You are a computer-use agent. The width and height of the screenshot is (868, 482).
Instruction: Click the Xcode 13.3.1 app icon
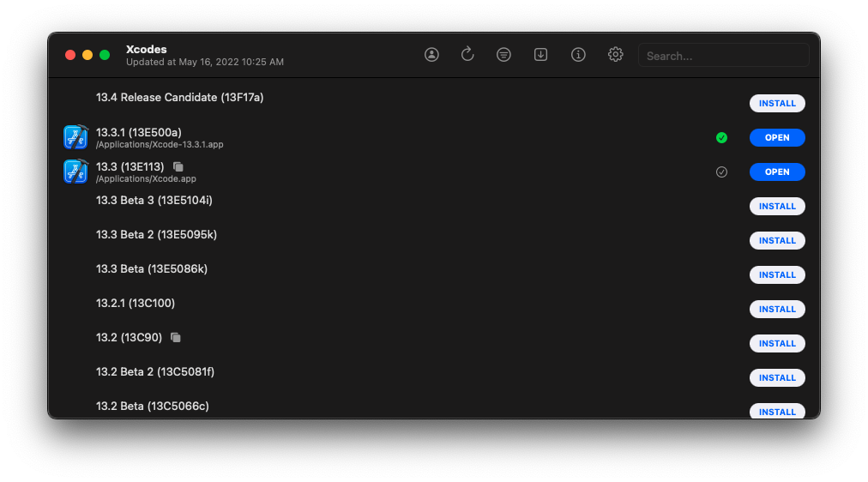coord(75,137)
